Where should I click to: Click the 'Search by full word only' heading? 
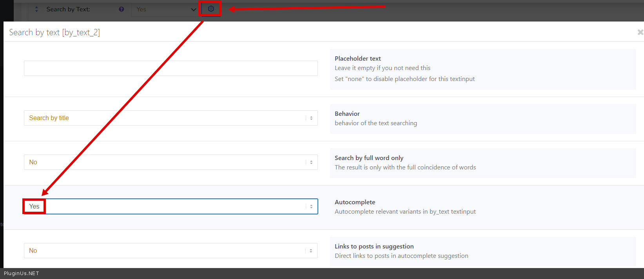[369, 158]
